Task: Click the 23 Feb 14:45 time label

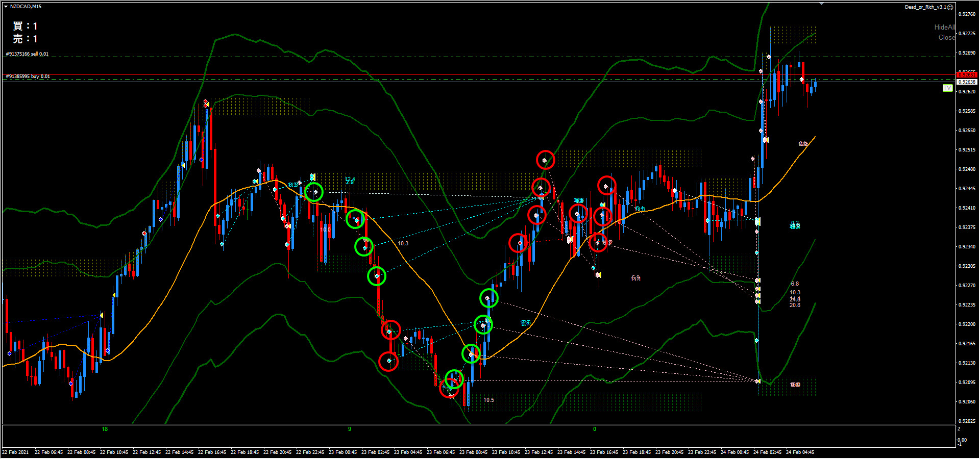Action: 572,452
